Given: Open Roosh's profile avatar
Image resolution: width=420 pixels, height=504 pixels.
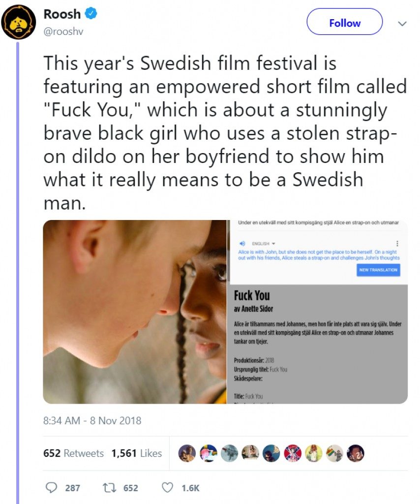Looking at the screenshot, I should point(19,22).
